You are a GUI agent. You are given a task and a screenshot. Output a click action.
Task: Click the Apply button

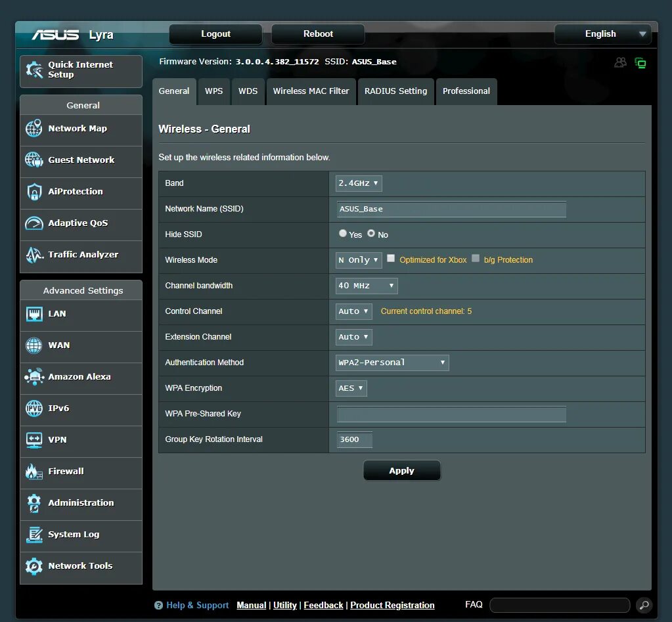pos(401,470)
